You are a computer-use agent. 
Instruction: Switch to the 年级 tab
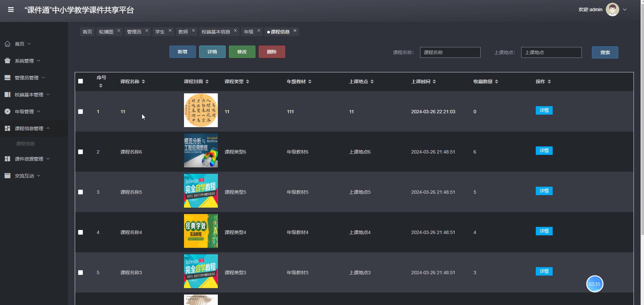coord(249,32)
